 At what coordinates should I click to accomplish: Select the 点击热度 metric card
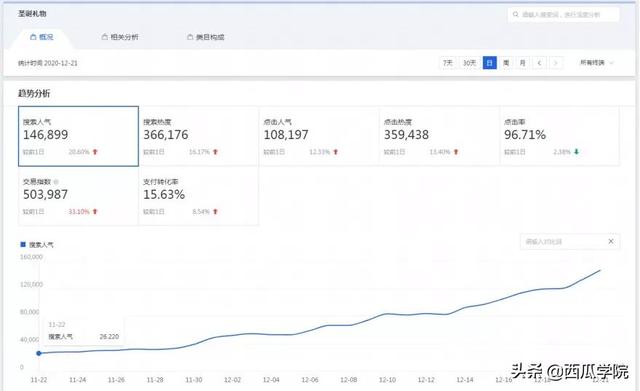tap(439, 136)
